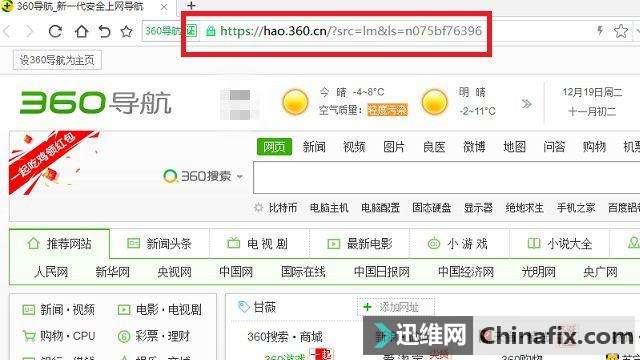Expand more weather with double chevron
The image size is (640, 360).
527,104
